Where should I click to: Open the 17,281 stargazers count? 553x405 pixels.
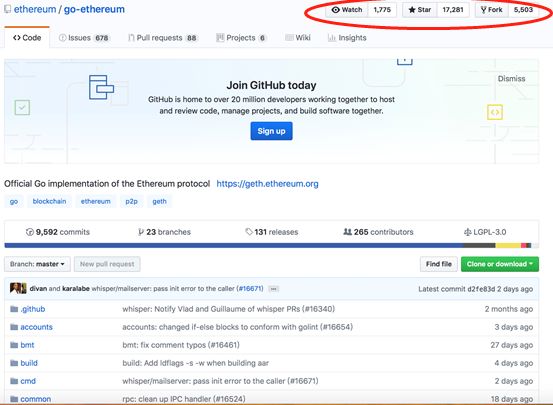[453, 10]
